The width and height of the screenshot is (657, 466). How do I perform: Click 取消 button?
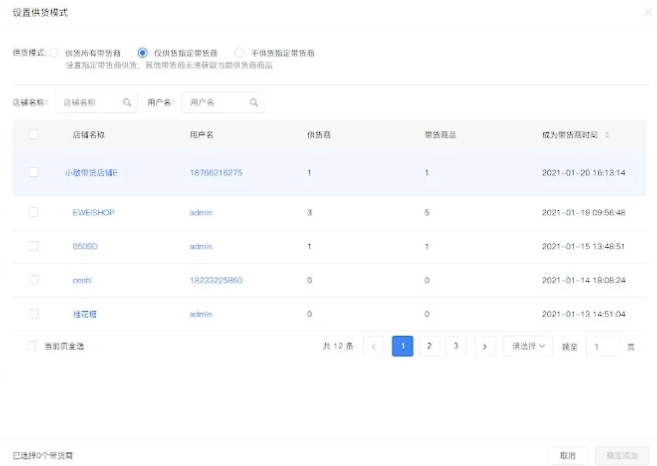(x=568, y=456)
